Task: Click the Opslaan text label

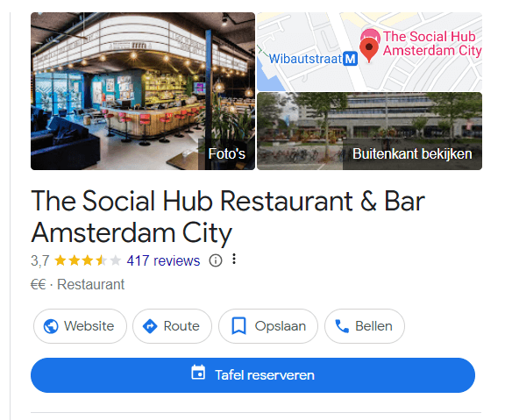Action: 281,326
